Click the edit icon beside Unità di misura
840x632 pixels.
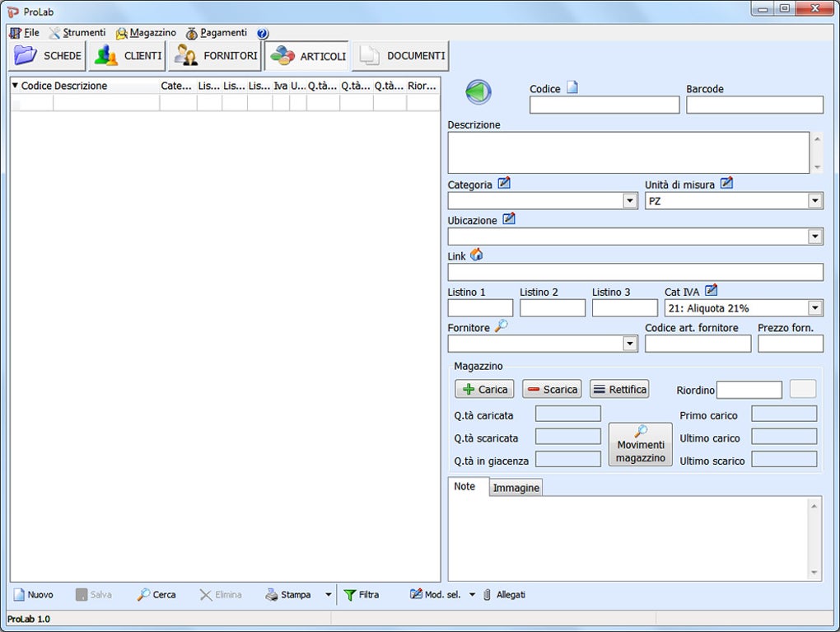[726, 183]
